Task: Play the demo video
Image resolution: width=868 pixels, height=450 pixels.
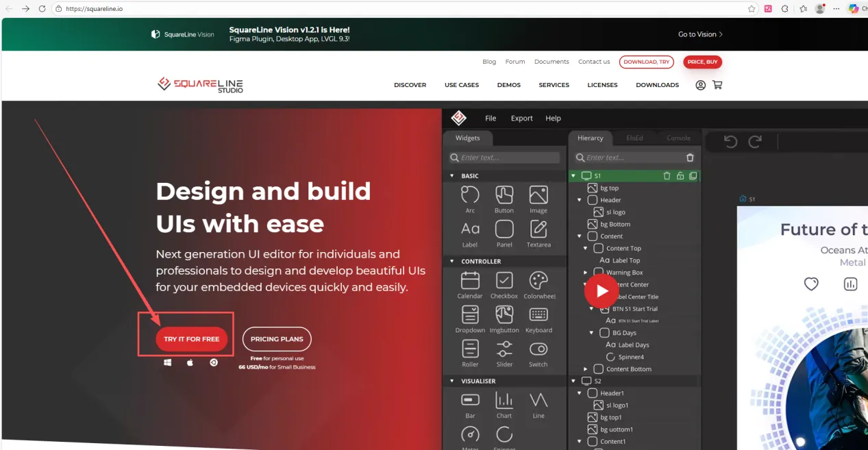Action: click(601, 291)
